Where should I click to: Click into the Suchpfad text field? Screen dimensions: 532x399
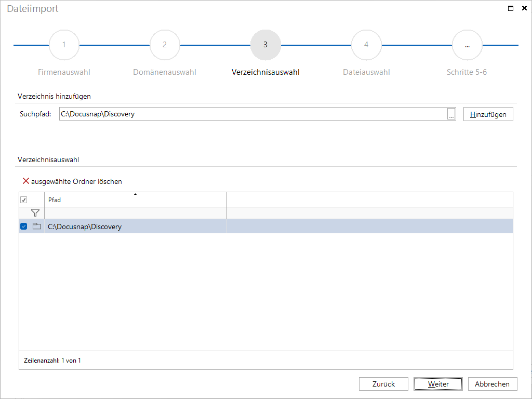point(252,114)
